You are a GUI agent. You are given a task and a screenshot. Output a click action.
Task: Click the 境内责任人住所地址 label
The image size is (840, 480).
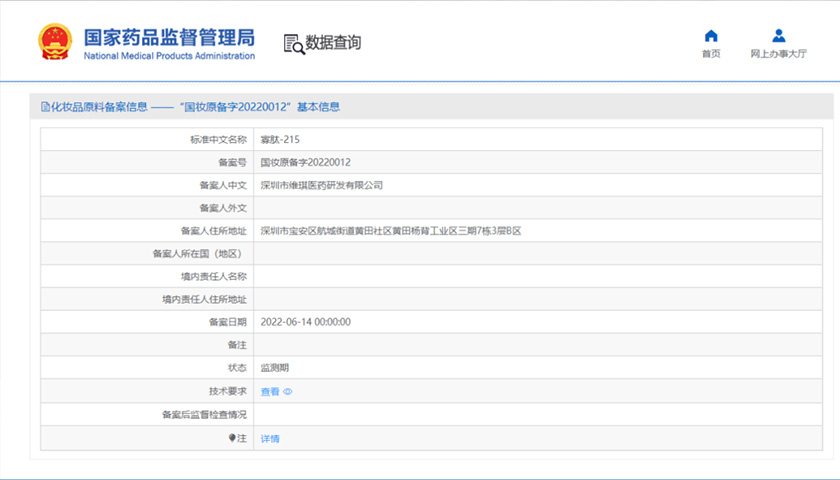[x=204, y=299]
